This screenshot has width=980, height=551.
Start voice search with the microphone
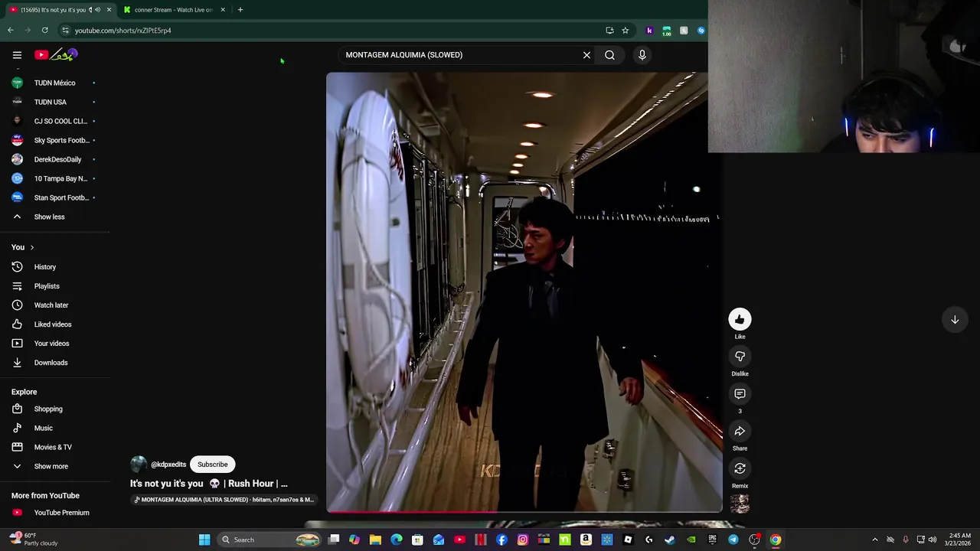[x=642, y=55]
